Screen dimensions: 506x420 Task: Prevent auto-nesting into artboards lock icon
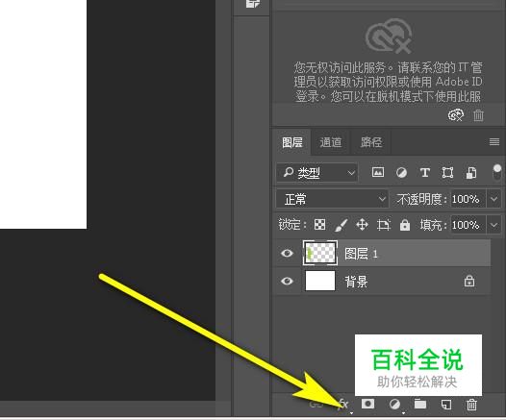(384, 224)
